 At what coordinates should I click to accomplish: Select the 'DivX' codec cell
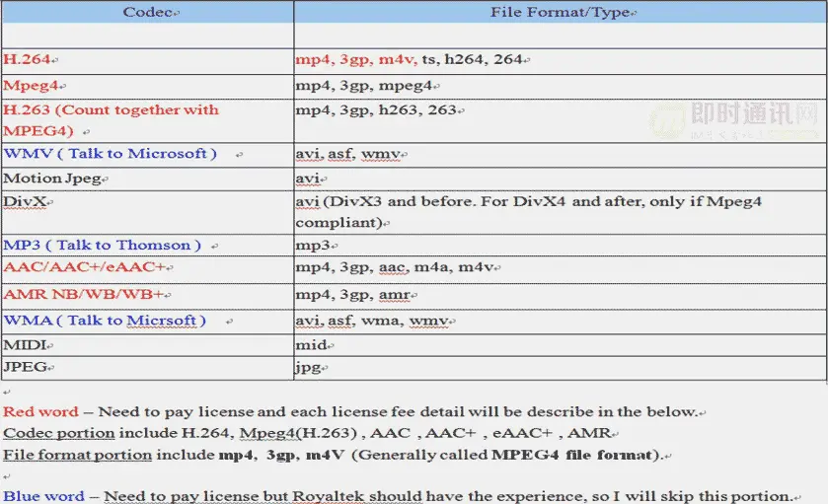[x=148, y=212]
